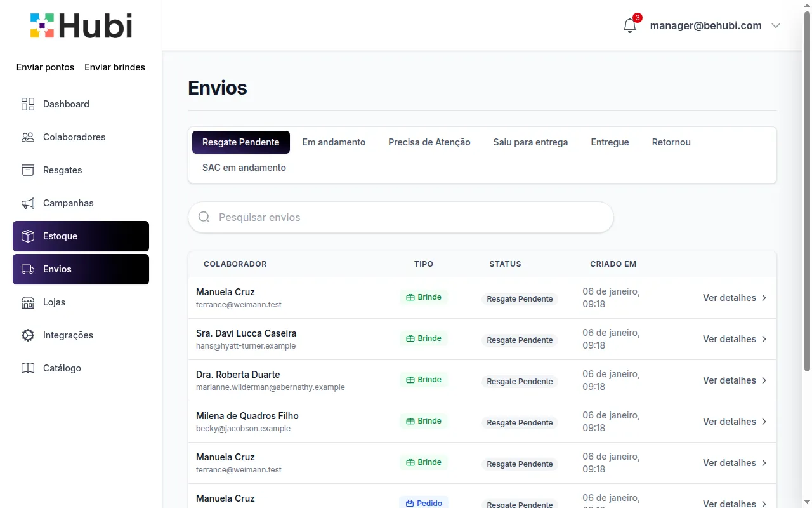Select the Estoque box icon

(28, 236)
